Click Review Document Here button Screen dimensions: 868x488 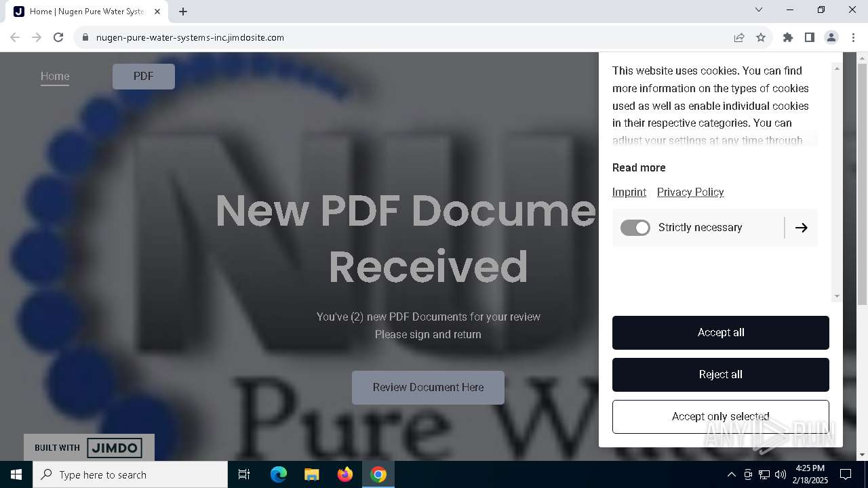(x=428, y=388)
